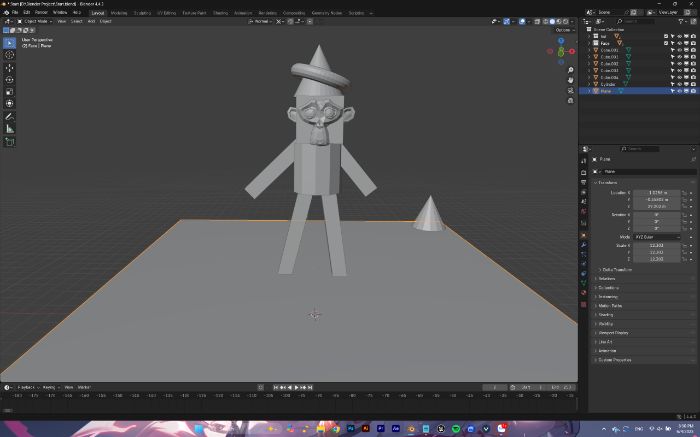Viewport: 700px width, 437px height.
Task: Expand the Relations panel
Action: point(606,279)
